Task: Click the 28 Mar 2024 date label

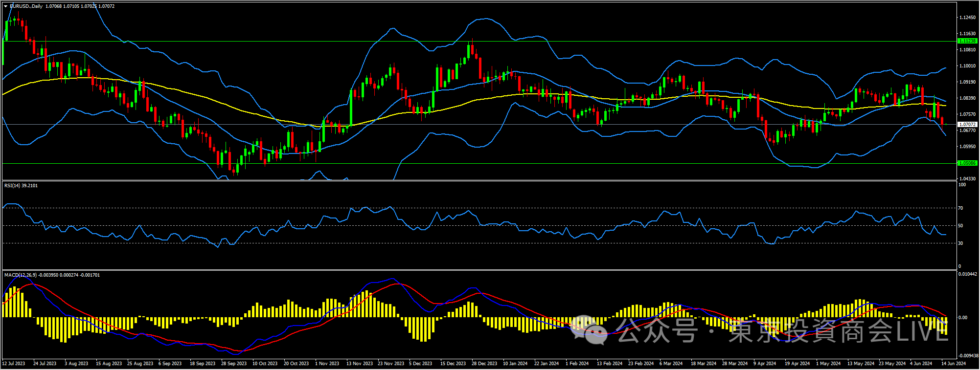Action: click(735, 364)
